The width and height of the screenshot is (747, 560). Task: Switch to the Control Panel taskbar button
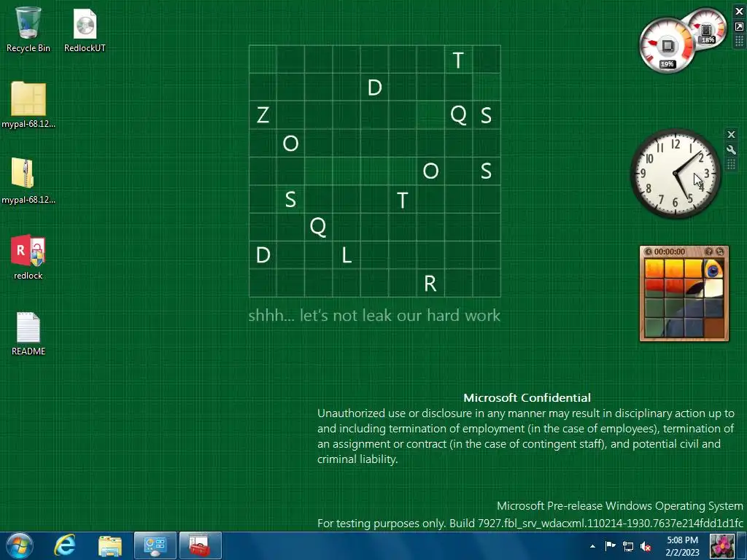pyautogui.click(x=155, y=545)
